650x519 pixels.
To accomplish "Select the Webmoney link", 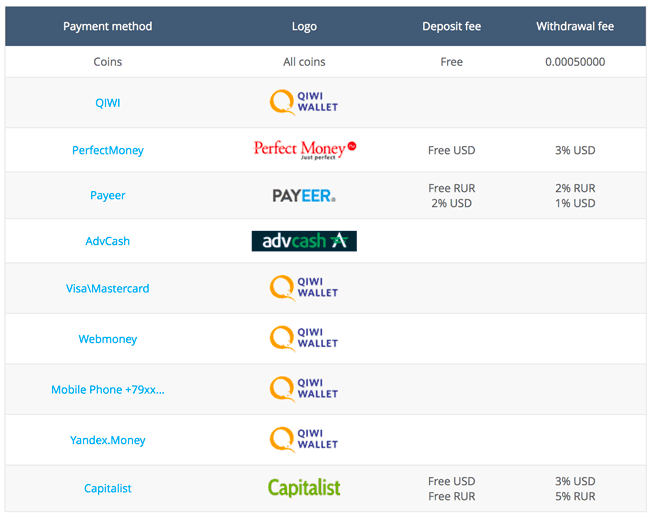I will 108,339.
